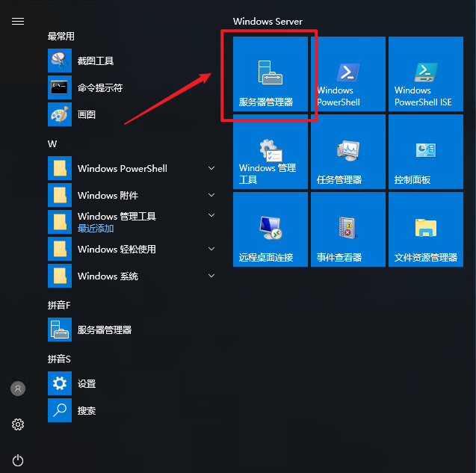This screenshot has height=473, width=476.
Task: Open the 文件资源管理器 tile
Action: 426,229
